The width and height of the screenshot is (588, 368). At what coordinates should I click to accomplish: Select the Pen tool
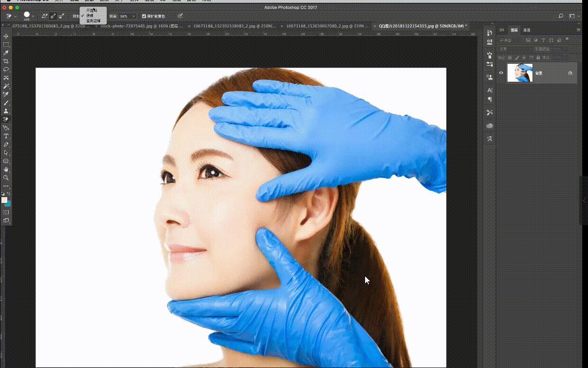pyautogui.click(x=6, y=144)
